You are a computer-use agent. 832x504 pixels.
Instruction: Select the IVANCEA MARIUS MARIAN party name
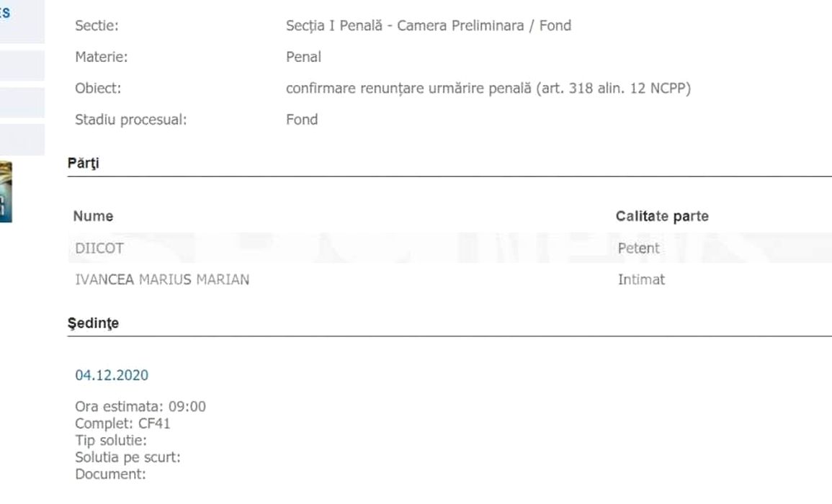tap(162, 280)
